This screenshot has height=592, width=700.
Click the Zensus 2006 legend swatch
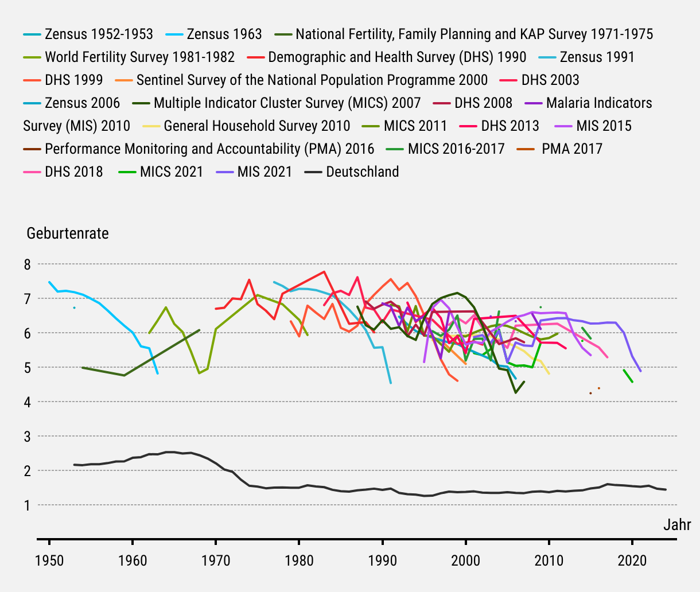[x=32, y=103]
